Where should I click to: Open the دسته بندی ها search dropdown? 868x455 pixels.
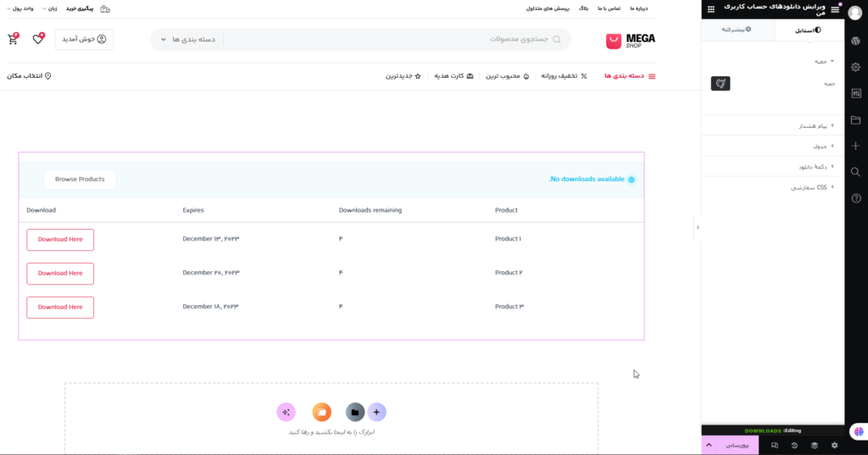click(188, 39)
